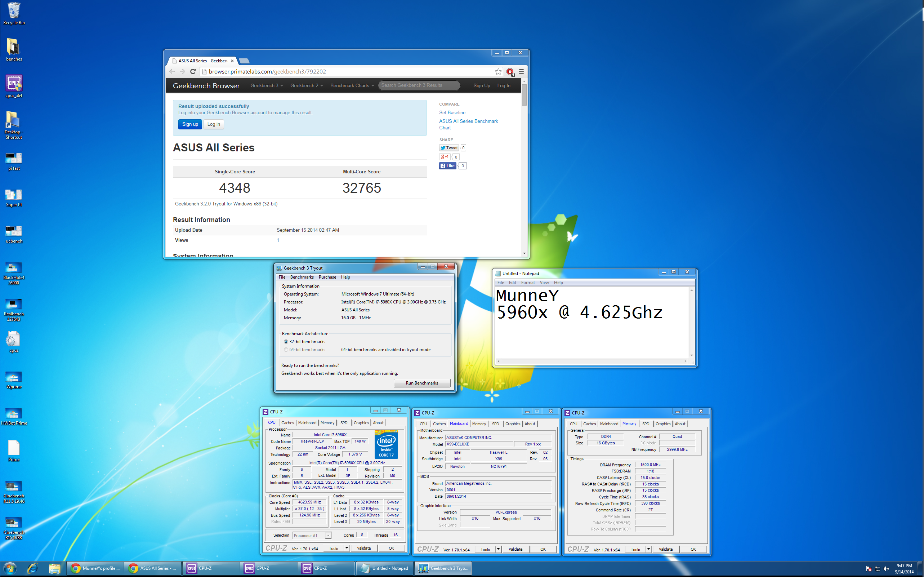Click the Chrome page vertical scrollbar thumb
Image resolution: width=924 pixels, height=577 pixels.
(x=525, y=95)
